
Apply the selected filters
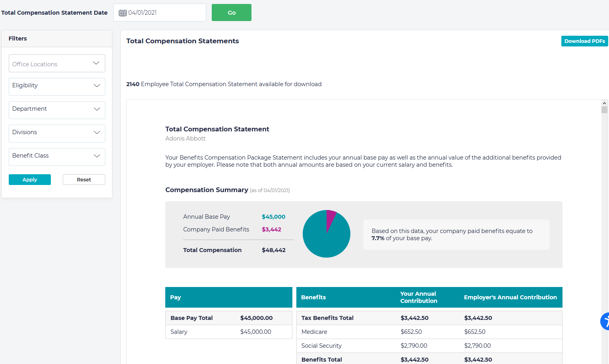pyautogui.click(x=30, y=179)
